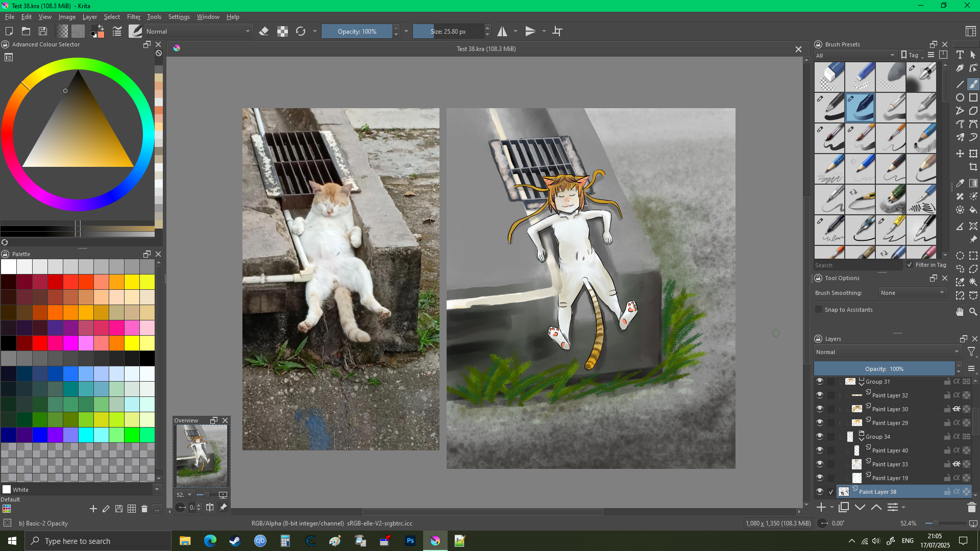The height and width of the screenshot is (551, 980).
Task: Select the Gradient tool
Action: 973,183
